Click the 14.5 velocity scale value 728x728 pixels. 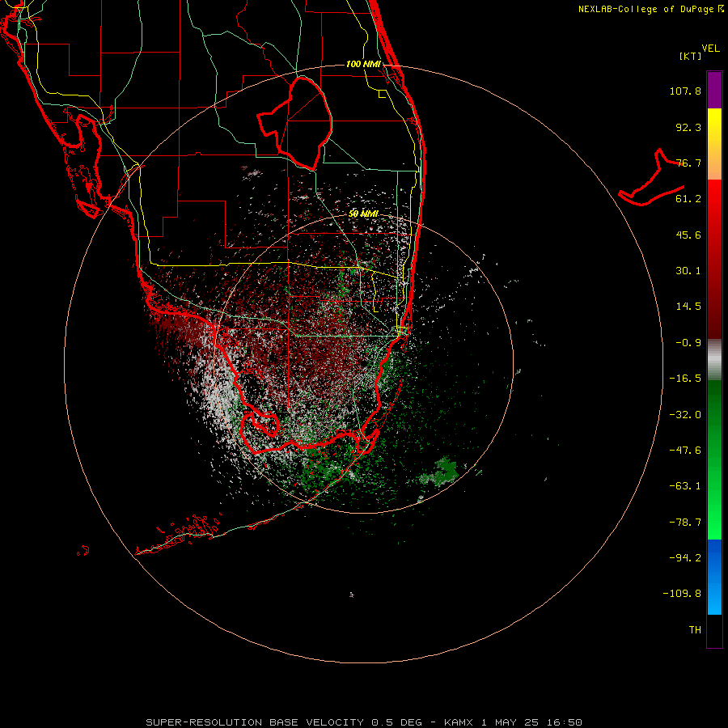[x=688, y=307]
